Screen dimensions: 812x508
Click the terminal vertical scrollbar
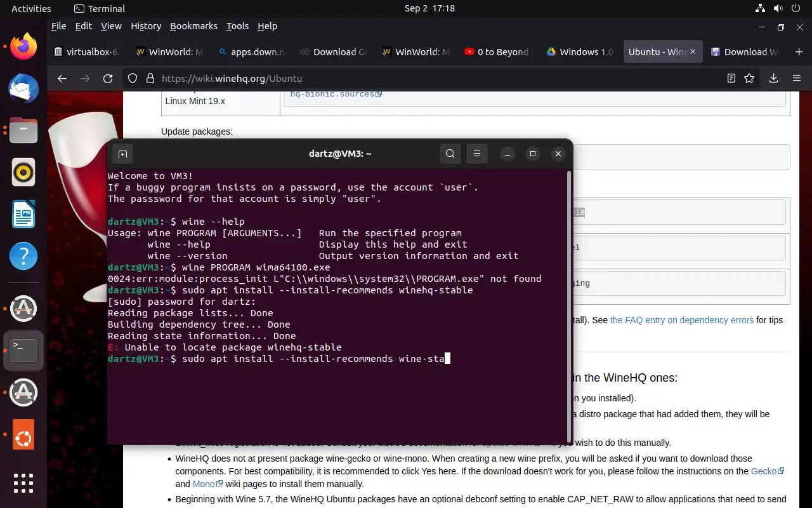pyautogui.click(x=569, y=307)
